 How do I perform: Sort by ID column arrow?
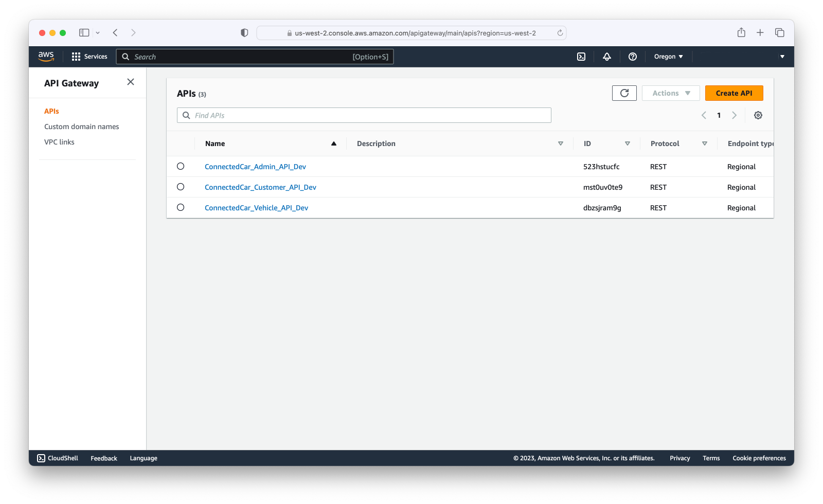628,143
